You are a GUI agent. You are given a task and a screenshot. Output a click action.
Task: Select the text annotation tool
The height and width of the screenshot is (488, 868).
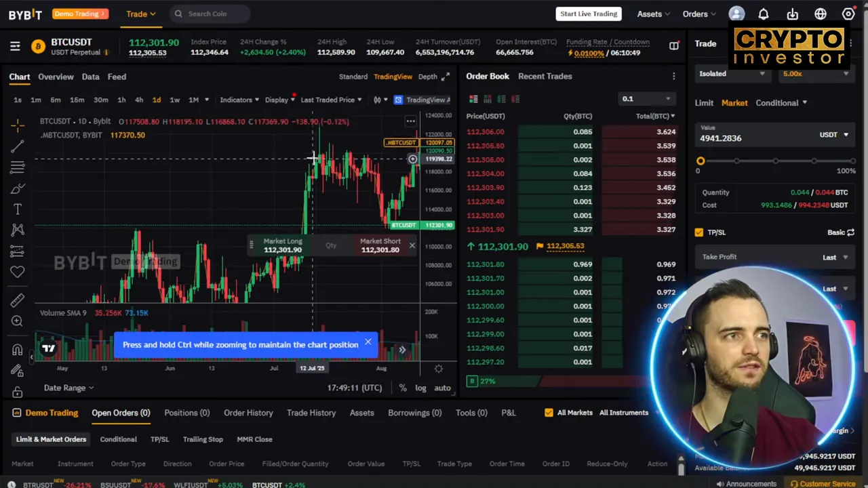click(x=18, y=209)
